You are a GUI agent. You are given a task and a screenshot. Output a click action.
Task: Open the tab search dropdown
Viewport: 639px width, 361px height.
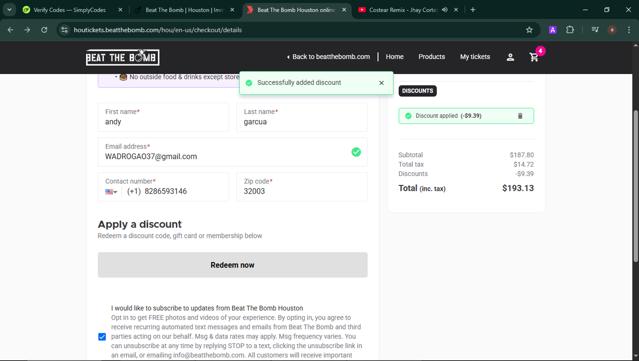click(x=9, y=10)
